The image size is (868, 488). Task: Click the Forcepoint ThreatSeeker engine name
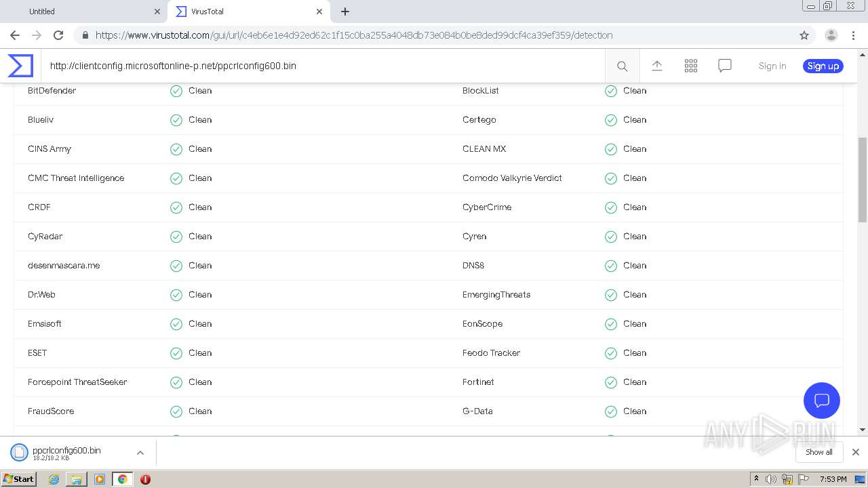(77, 382)
